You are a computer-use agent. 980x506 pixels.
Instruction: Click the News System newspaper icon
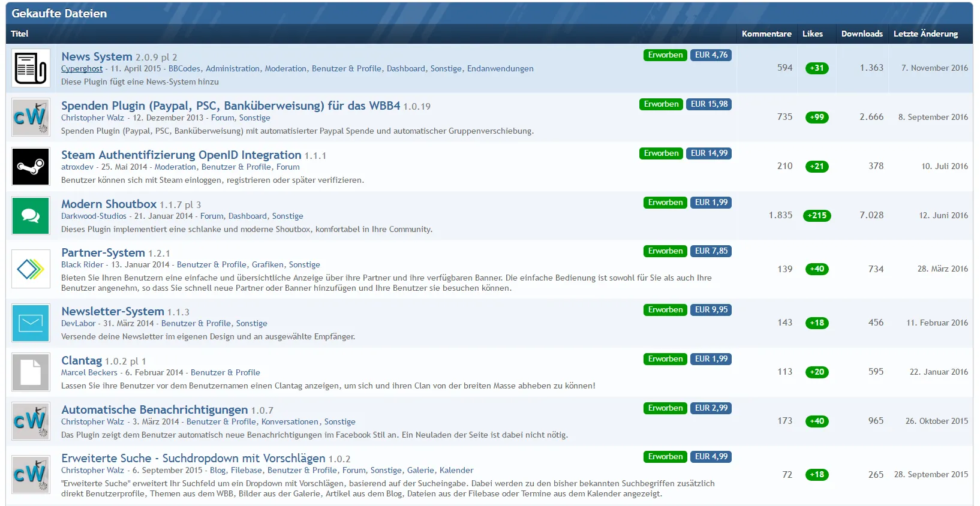[x=31, y=68]
